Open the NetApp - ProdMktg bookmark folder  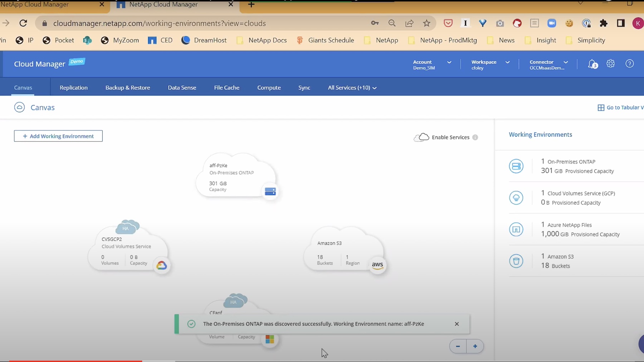click(443, 40)
